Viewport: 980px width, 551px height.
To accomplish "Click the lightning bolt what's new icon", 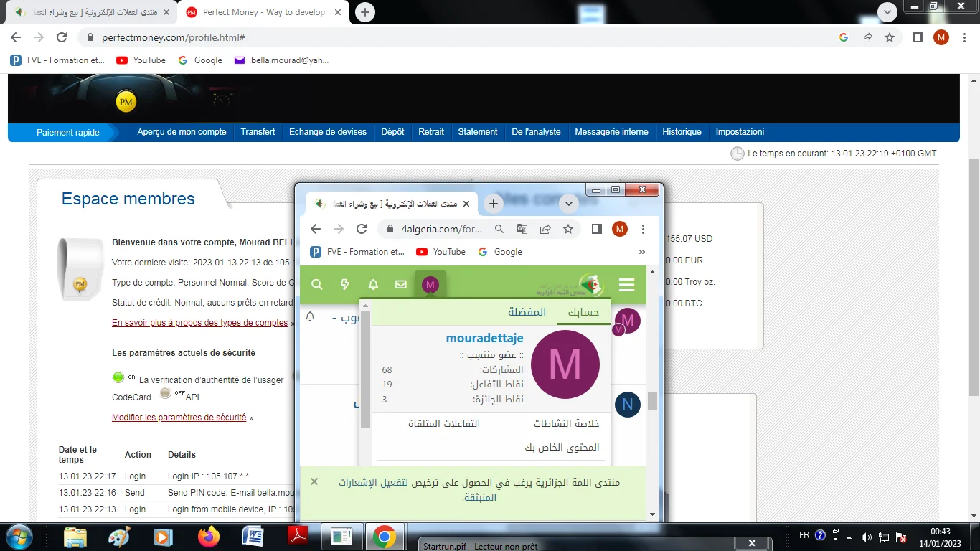I will [x=345, y=285].
